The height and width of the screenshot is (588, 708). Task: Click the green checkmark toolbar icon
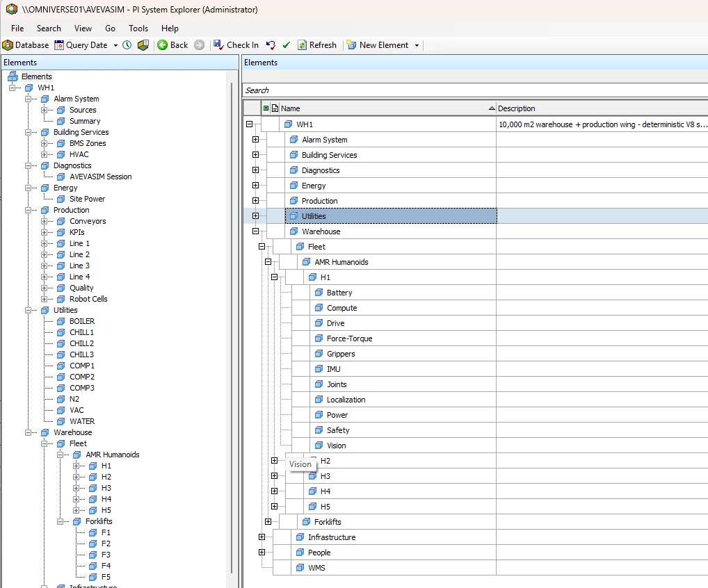click(x=286, y=45)
